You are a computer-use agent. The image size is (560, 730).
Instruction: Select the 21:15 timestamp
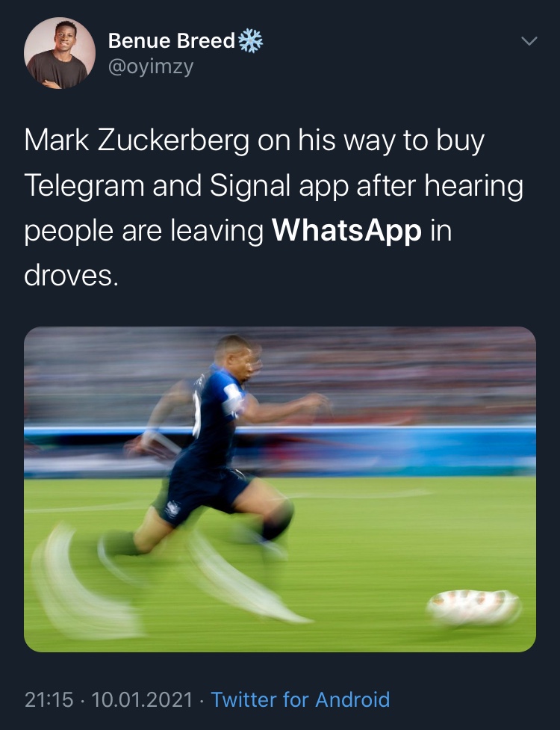(49, 699)
